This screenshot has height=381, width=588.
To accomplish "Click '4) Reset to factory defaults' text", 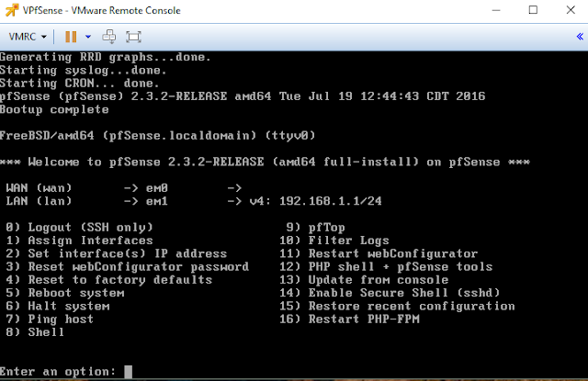I will (x=109, y=280).
